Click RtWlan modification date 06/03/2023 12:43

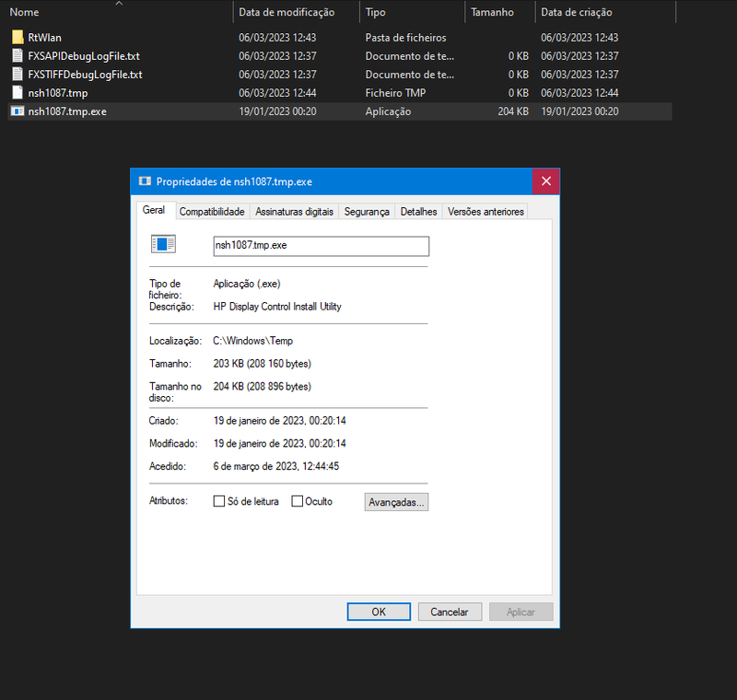(x=277, y=38)
